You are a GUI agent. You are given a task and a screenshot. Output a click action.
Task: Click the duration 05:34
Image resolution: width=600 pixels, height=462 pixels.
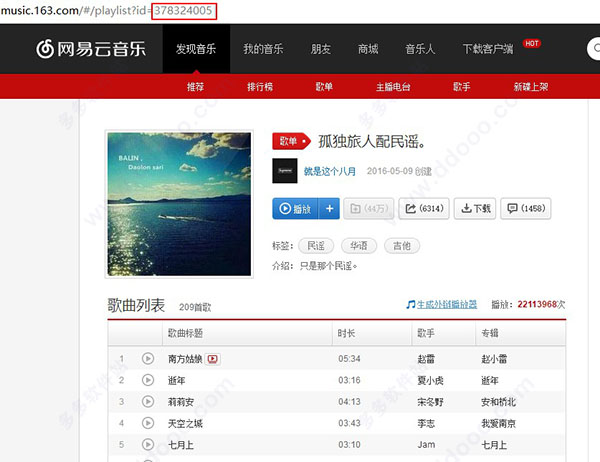click(x=349, y=359)
